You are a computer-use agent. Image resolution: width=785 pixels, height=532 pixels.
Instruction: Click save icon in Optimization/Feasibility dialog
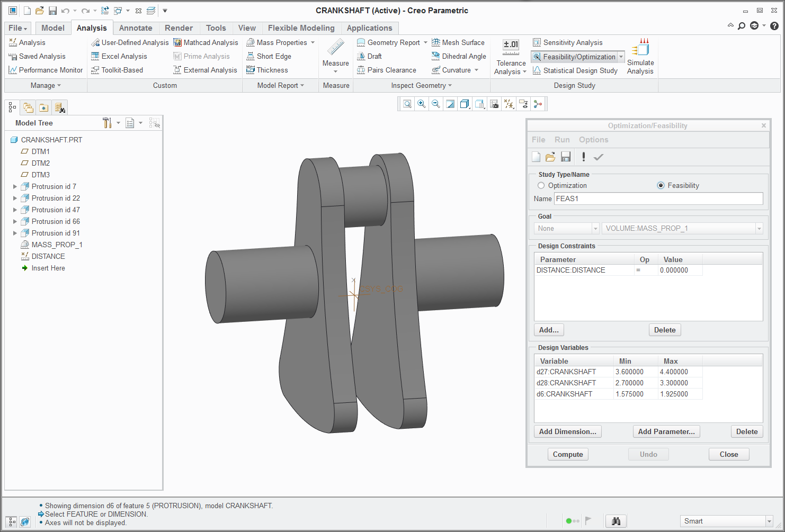(566, 157)
